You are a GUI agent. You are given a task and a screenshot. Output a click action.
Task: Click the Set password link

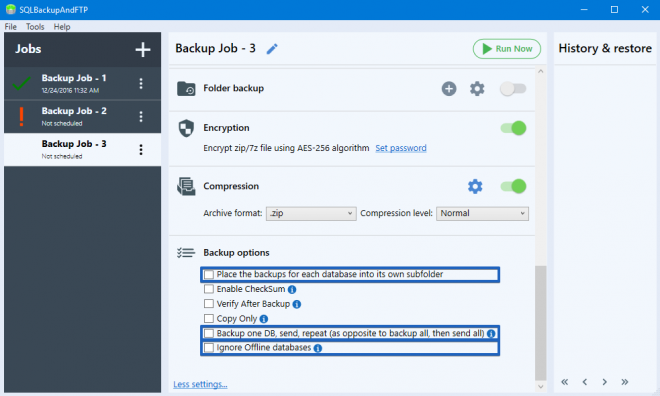pyautogui.click(x=401, y=148)
